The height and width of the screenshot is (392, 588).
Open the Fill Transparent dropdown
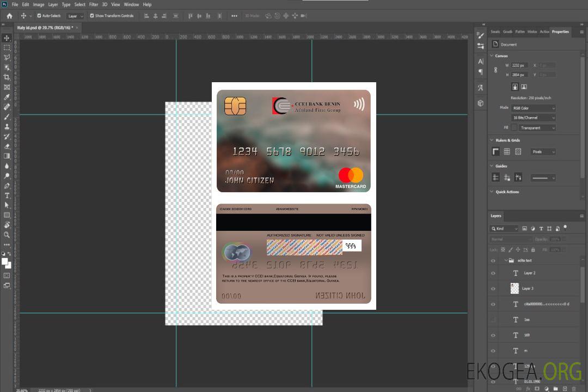click(x=537, y=128)
